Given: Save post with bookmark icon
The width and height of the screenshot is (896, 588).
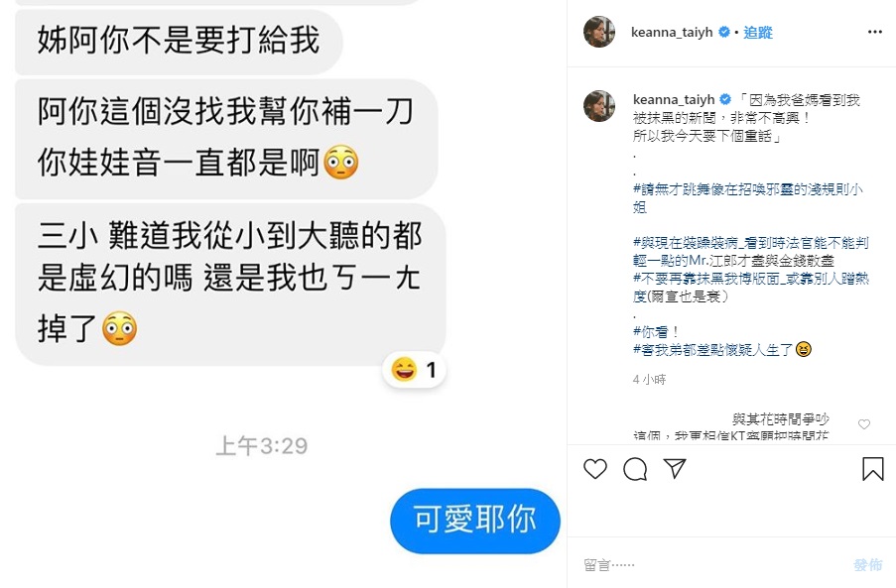Looking at the screenshot, I should pos(872,469).
